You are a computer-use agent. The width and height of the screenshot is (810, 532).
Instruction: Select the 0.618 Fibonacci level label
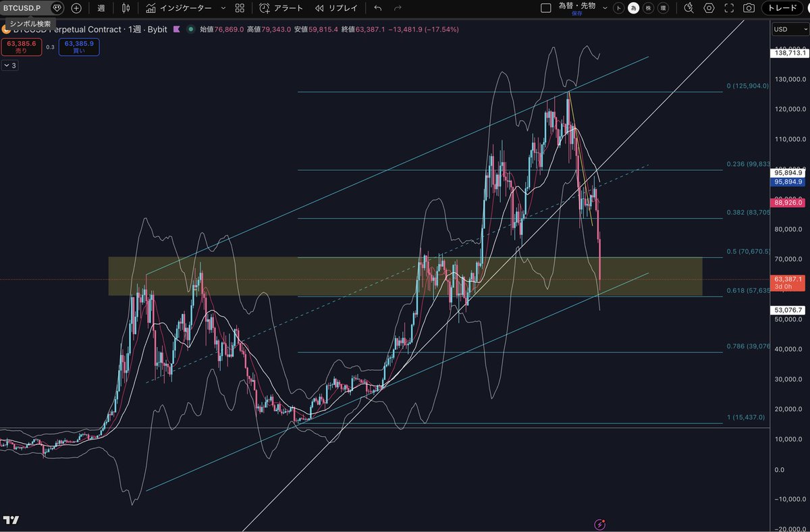click(748, 290)
